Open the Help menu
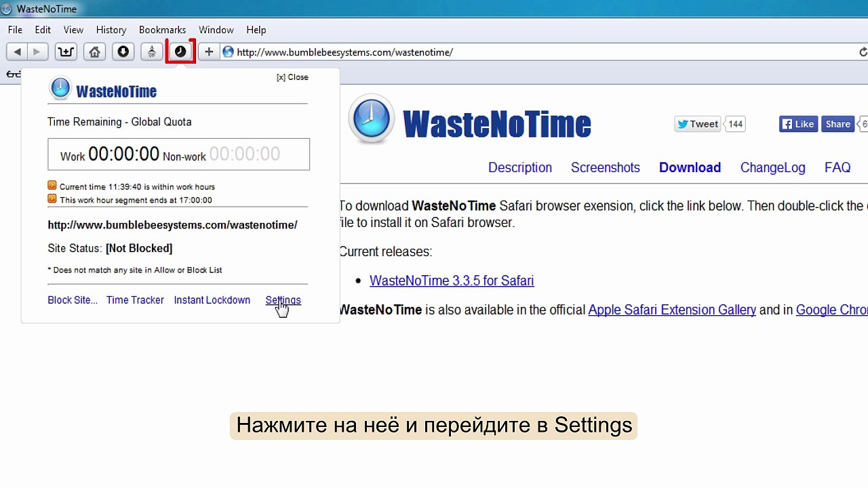The image size is (868, 488). click(256, 30)
